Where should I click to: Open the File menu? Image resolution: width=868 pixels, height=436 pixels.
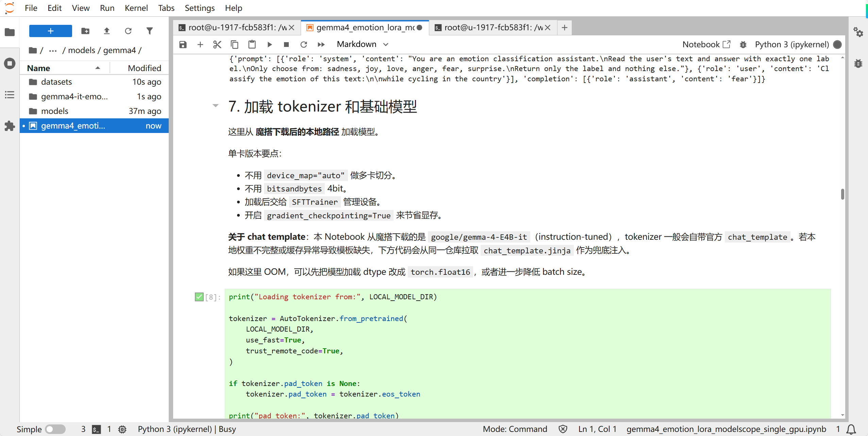31,8
